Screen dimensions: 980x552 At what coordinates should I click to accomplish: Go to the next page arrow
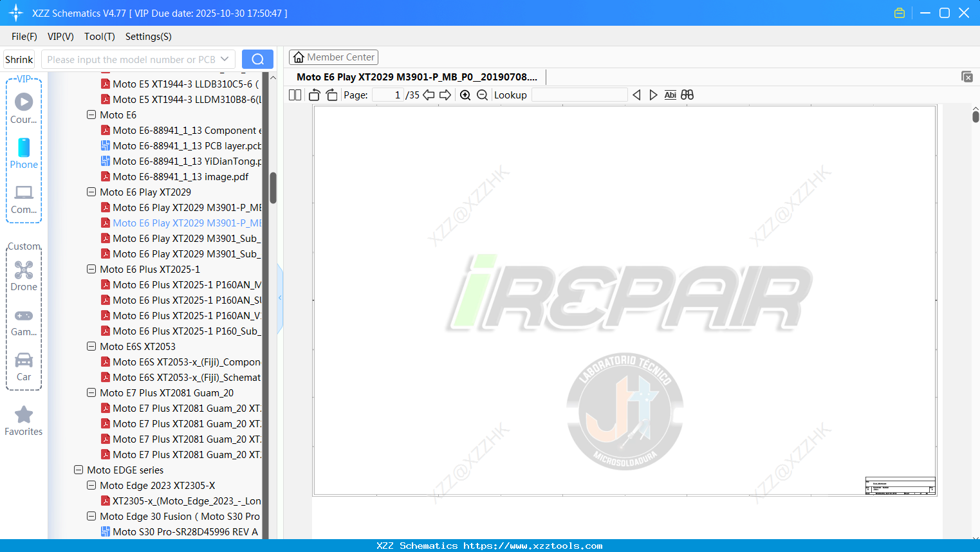tap(445, 95)
